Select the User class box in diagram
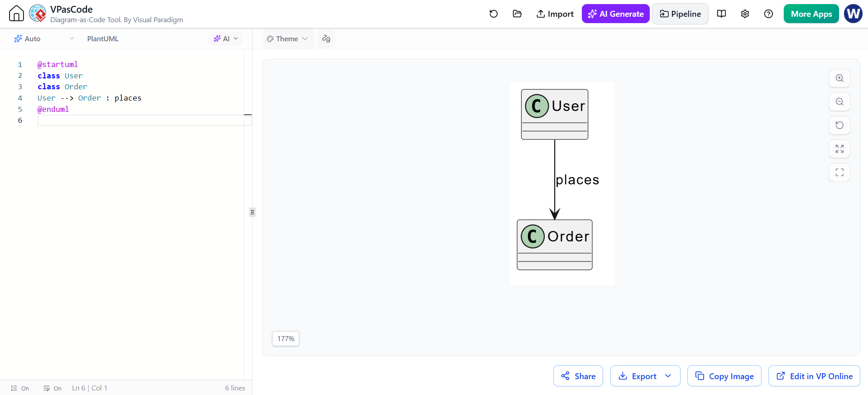Viewport: 868px width, 395px height. click(x=555, y=114)
